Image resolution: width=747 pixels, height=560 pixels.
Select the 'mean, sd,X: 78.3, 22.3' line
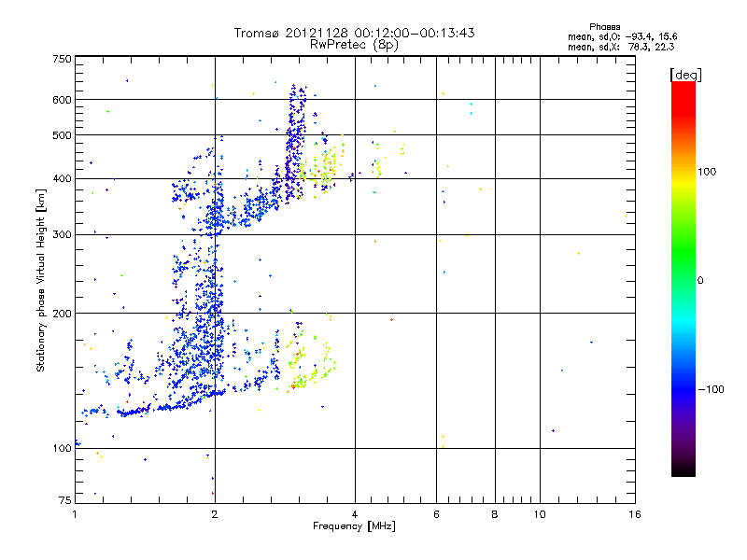tap(621, 47)
